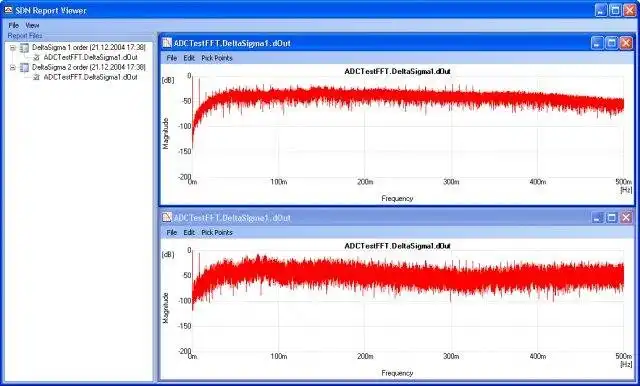Click the -100 tick label in bottom plot
This screenshot has width=640, height=386.
(184, 301)
